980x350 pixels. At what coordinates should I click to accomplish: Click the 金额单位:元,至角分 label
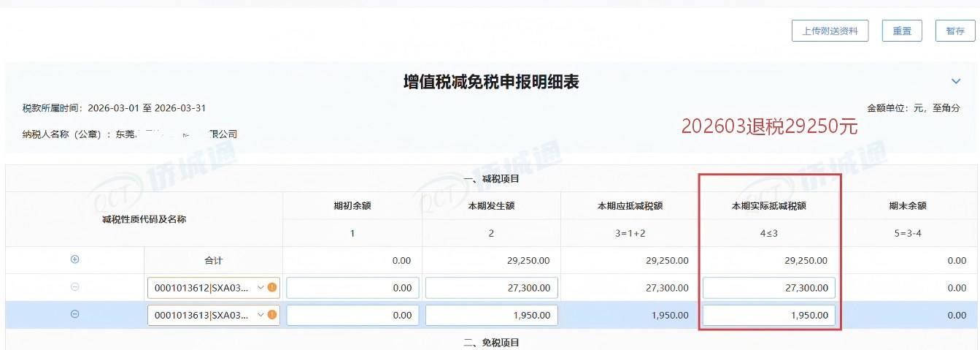coord(914,108)
